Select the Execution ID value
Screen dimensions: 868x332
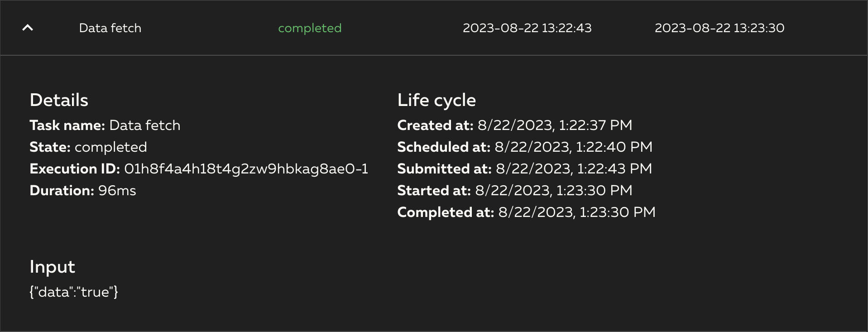click(x=247, y=168)
